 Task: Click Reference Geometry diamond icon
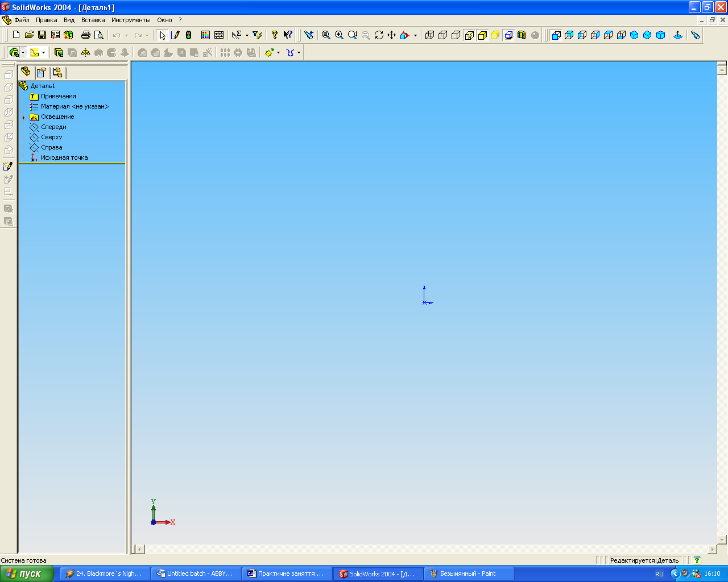tap(270, 52)
